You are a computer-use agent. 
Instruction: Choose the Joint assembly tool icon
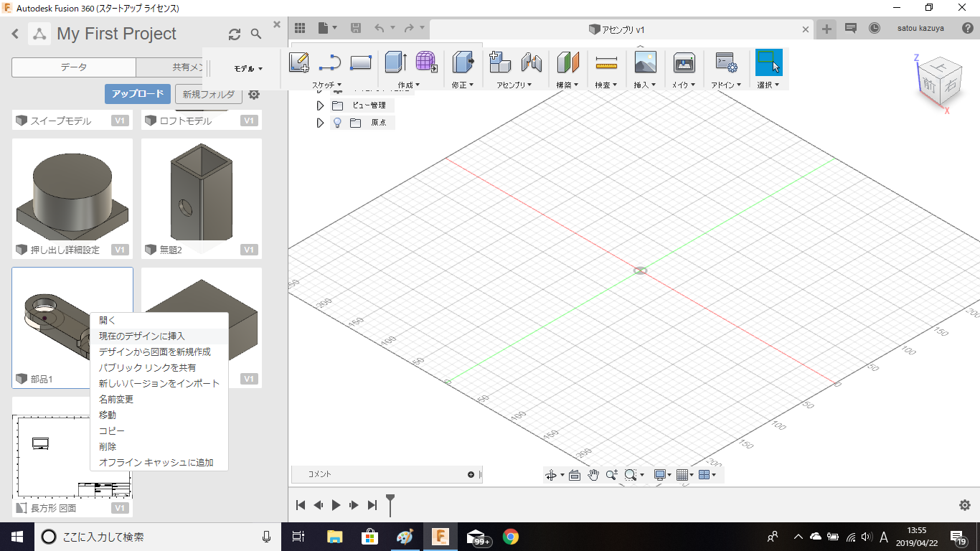coord(531,62)
